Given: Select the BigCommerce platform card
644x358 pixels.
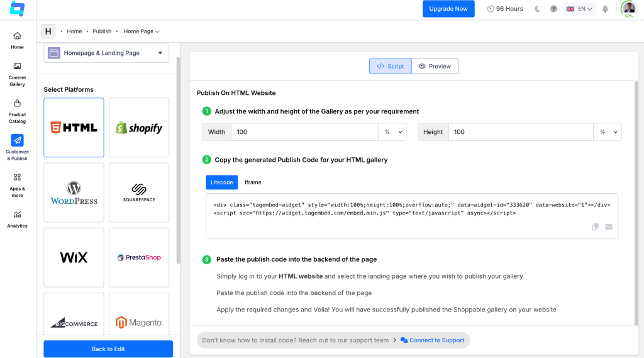Looking at the screenshot, I should (74, 314).
